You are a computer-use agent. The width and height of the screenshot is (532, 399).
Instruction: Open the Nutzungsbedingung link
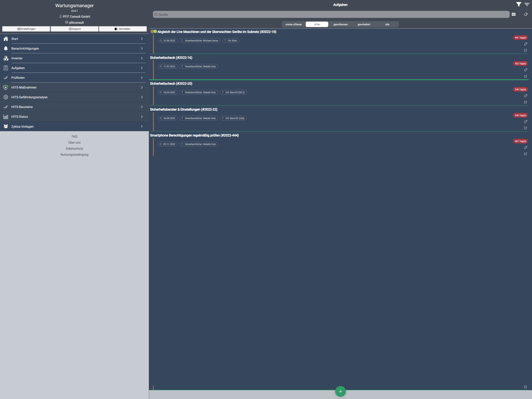pyautogui.click(x=74, y=155)
